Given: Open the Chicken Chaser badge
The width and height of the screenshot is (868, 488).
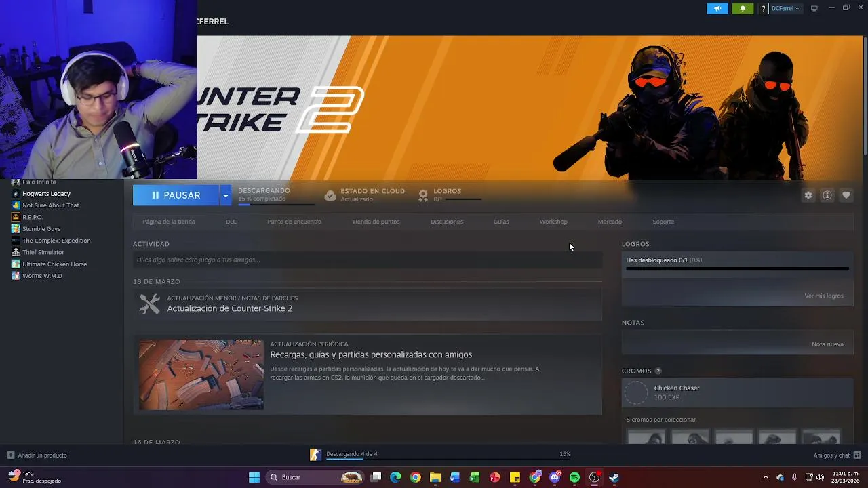Looking at the screenshot, I should coord(737,392).
